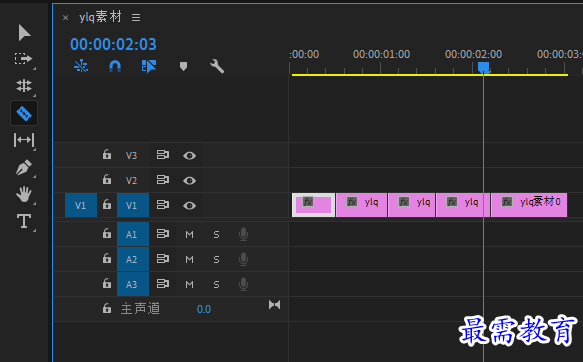This screenshot has height=362, width=583.
Task: Select the last ylq素材 clip
Action: pyautogui.click(x=529, y=205)
